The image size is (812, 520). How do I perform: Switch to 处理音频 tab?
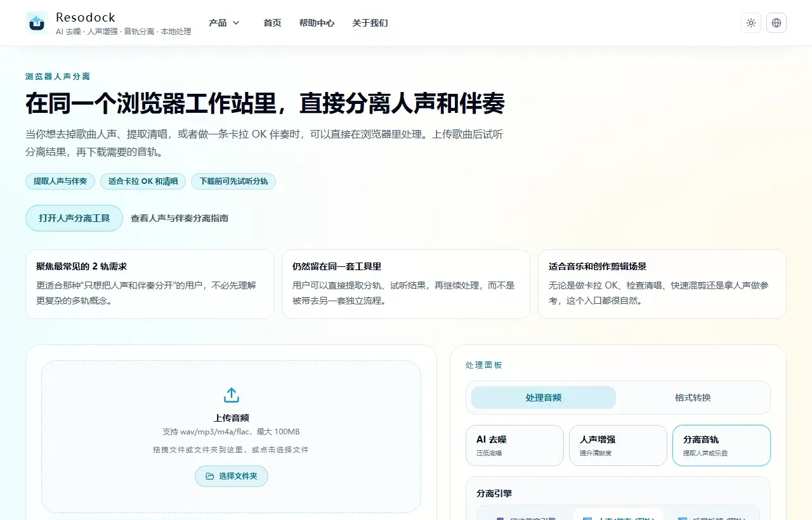click(544, 398)
